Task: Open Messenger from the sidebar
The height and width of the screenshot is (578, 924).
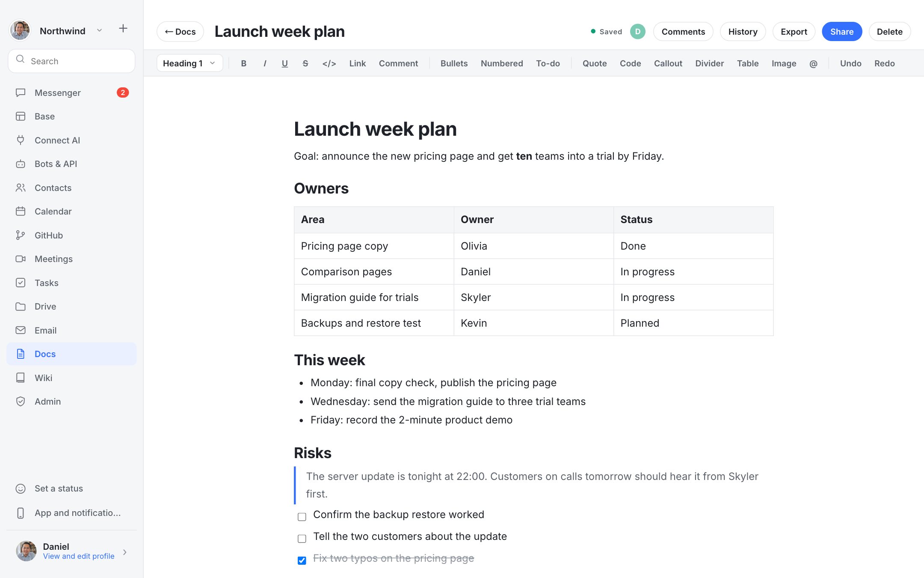Action: [71, 92]
